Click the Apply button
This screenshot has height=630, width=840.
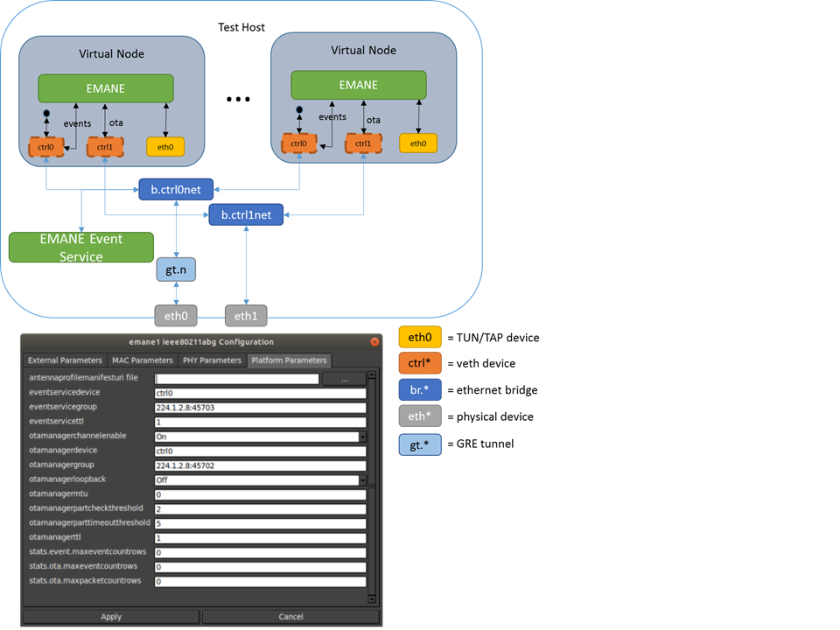tap(111, 617)
